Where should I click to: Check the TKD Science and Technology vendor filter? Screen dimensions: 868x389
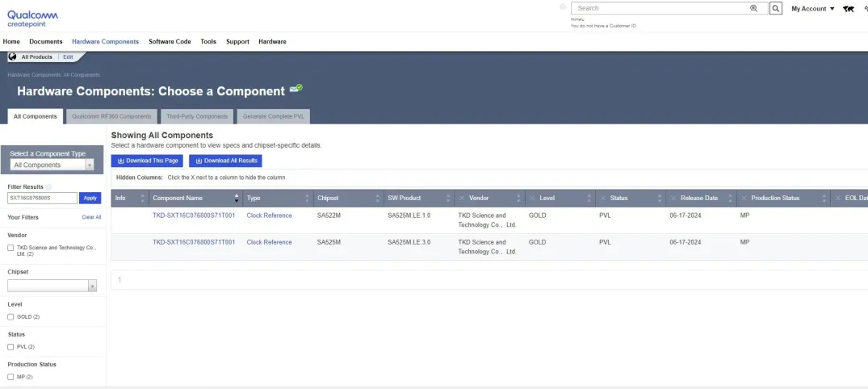pos(10,248)
